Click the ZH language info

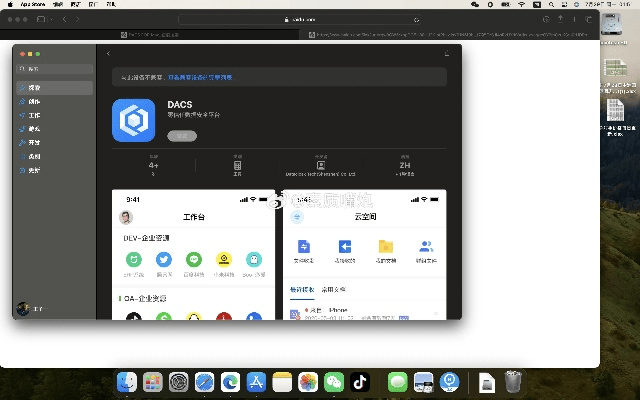pos(404,165)
